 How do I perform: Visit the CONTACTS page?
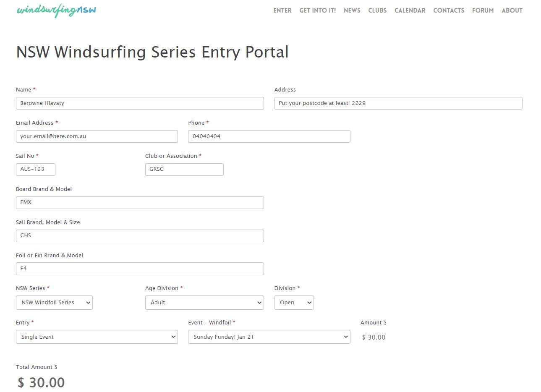pos(449,10)
